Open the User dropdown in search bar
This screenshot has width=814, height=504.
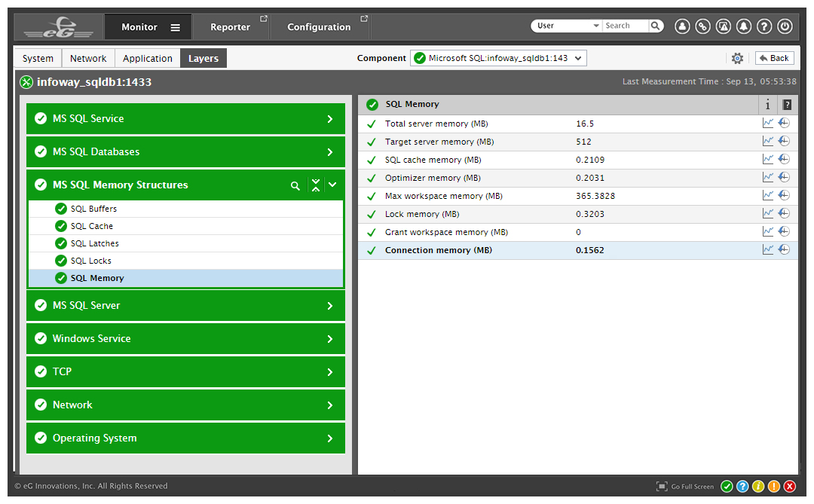566,26
